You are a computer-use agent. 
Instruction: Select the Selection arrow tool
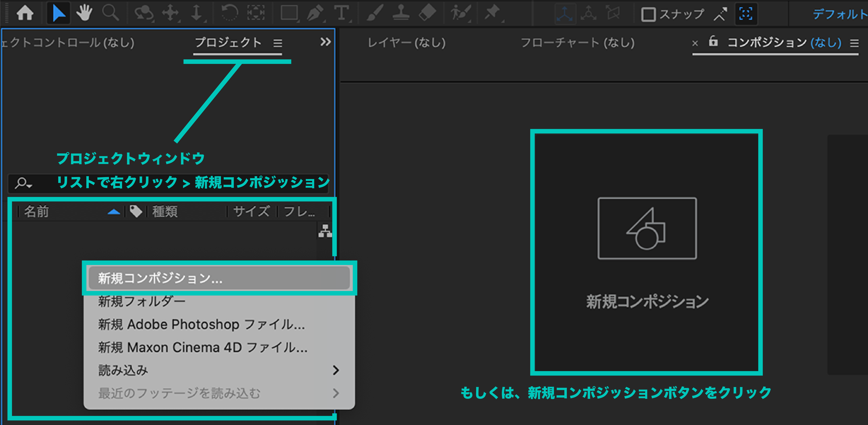click(58, 13)
